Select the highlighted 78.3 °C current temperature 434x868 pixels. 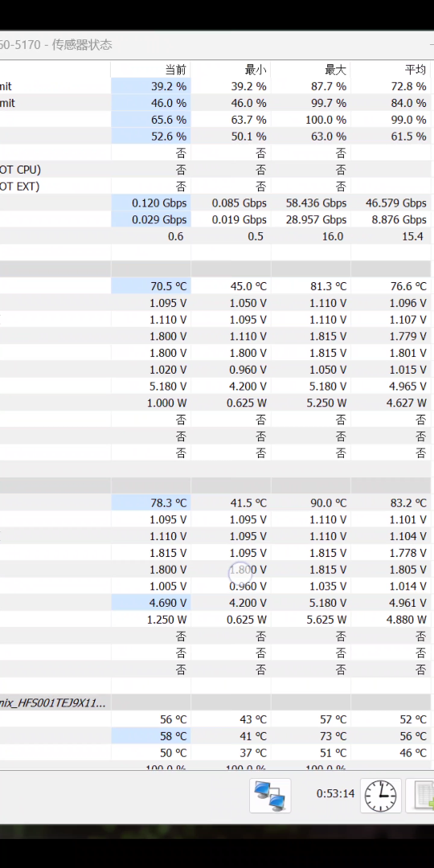coord(150,502)
